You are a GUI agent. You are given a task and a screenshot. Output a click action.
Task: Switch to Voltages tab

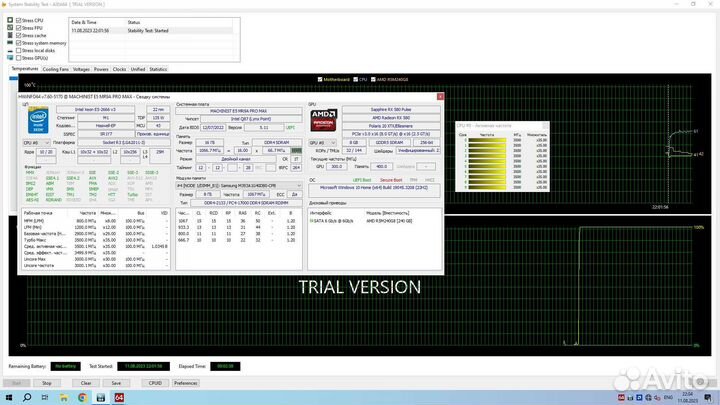[x=81, y=69]
